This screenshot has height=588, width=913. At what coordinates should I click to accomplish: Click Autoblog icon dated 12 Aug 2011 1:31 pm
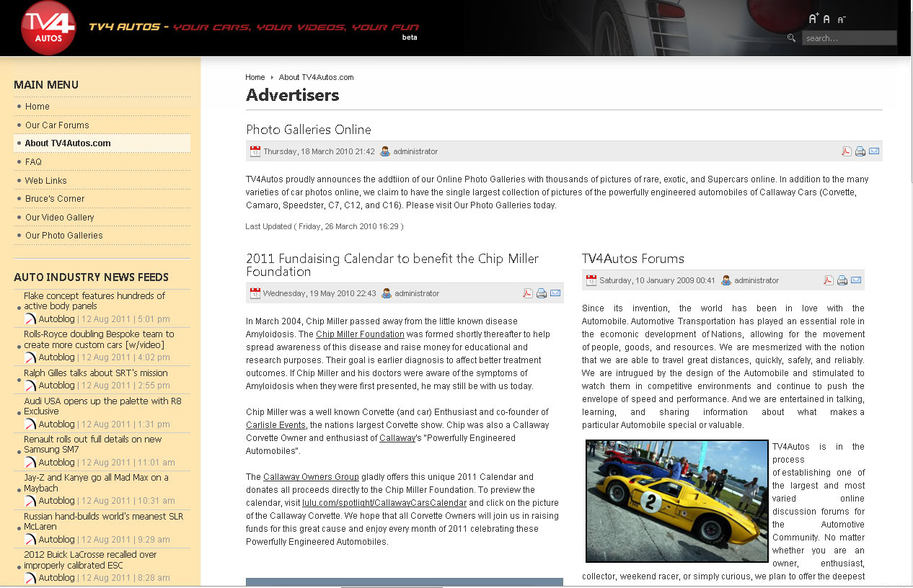[x=30, y=424]
